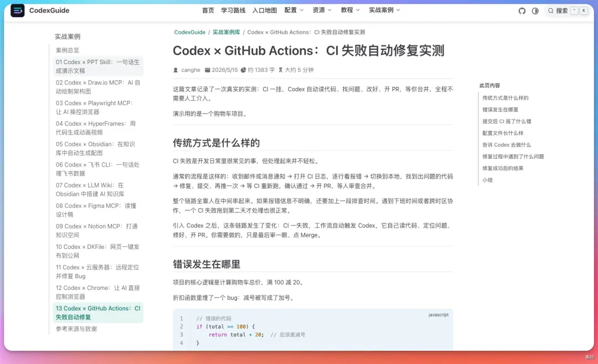Click the 传统方式是什么样的 section heading
Image resolution: width=598 pixels, height=364 pixels.
(216, 143)
